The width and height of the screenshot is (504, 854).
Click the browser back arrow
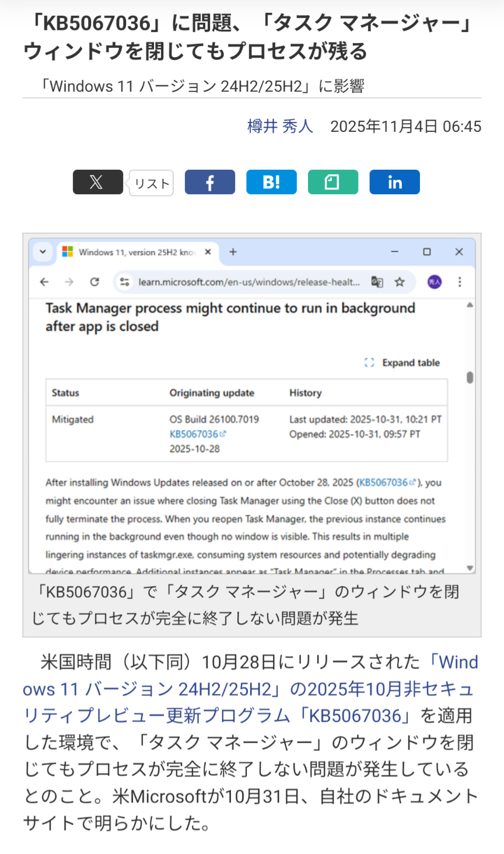click(44, 282)
